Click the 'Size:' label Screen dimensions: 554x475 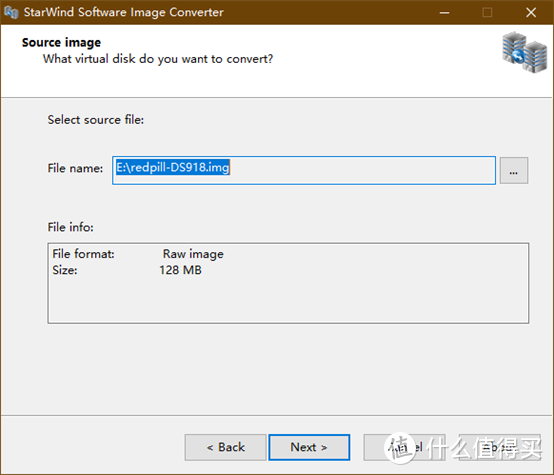[x=65, y=270]
